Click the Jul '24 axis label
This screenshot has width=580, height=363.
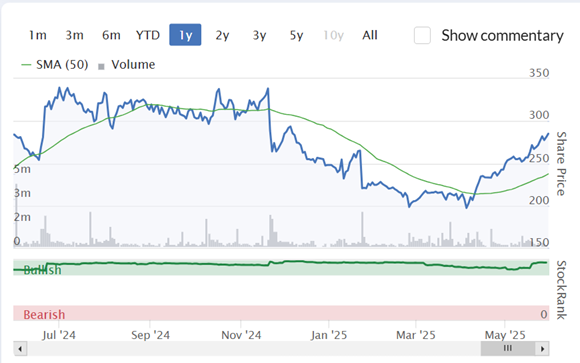[59, 335]
